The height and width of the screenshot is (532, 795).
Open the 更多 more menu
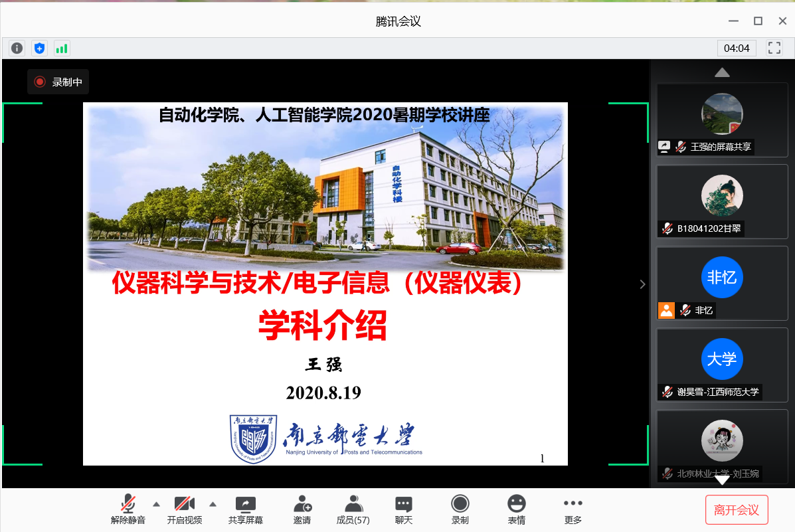[x=573, y=509]
